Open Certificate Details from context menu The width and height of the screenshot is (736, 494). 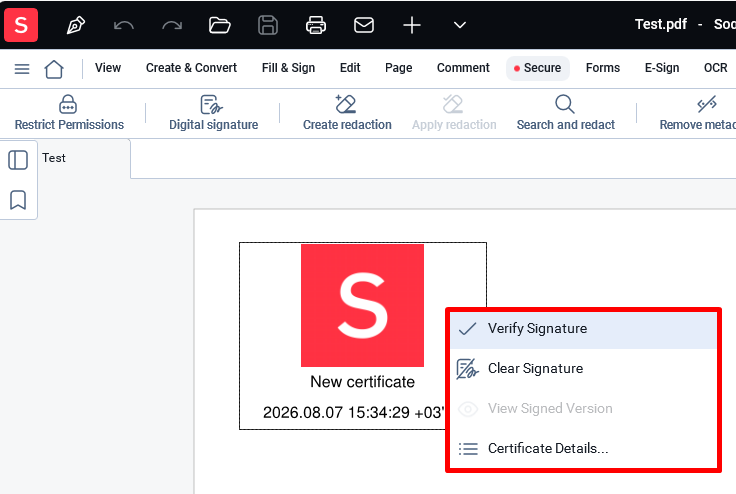coord(583,448)
